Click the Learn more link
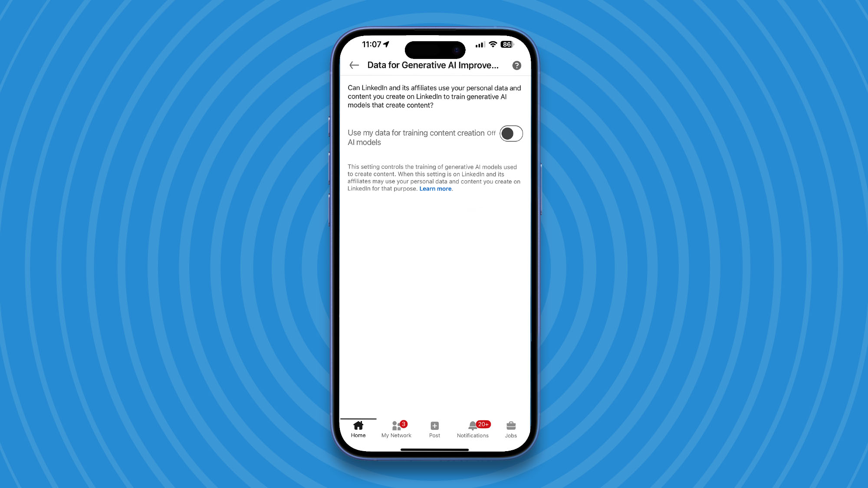Viewport: 868px width, 488px height. [435, 188]
